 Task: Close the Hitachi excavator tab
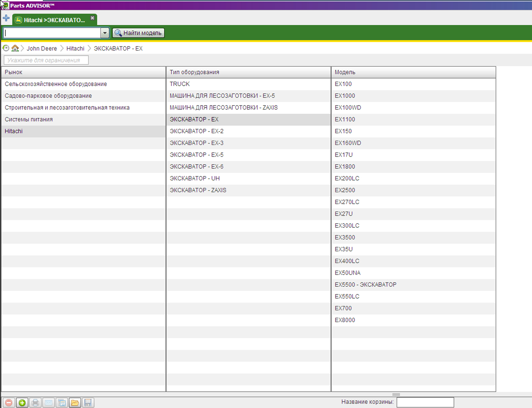(x=93, y=18)
